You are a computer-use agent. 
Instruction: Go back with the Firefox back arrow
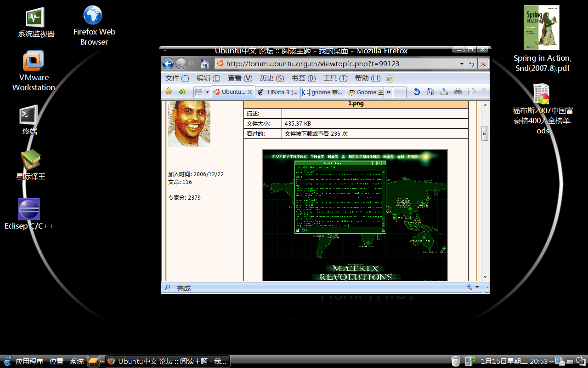pos(168,64)
